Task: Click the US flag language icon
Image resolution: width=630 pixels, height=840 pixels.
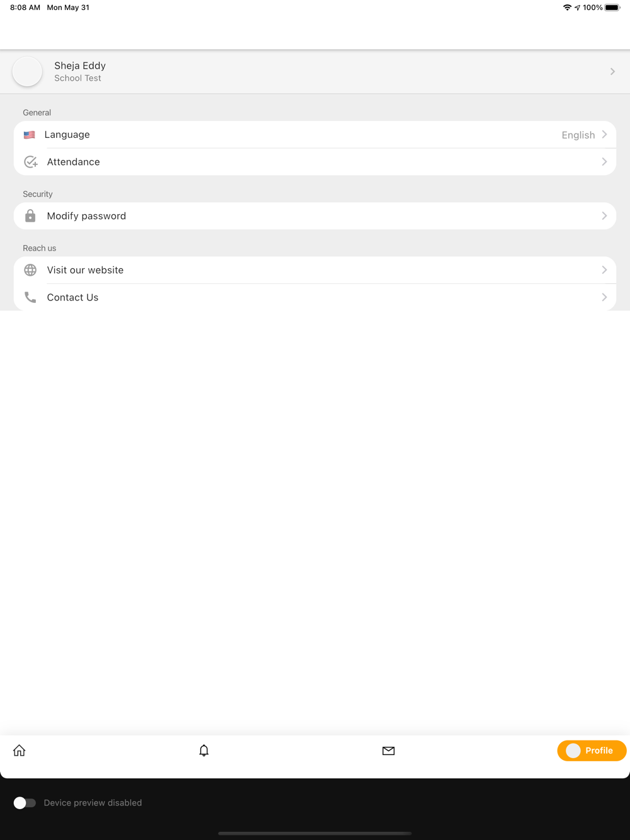Action: [x=30, y=135]
